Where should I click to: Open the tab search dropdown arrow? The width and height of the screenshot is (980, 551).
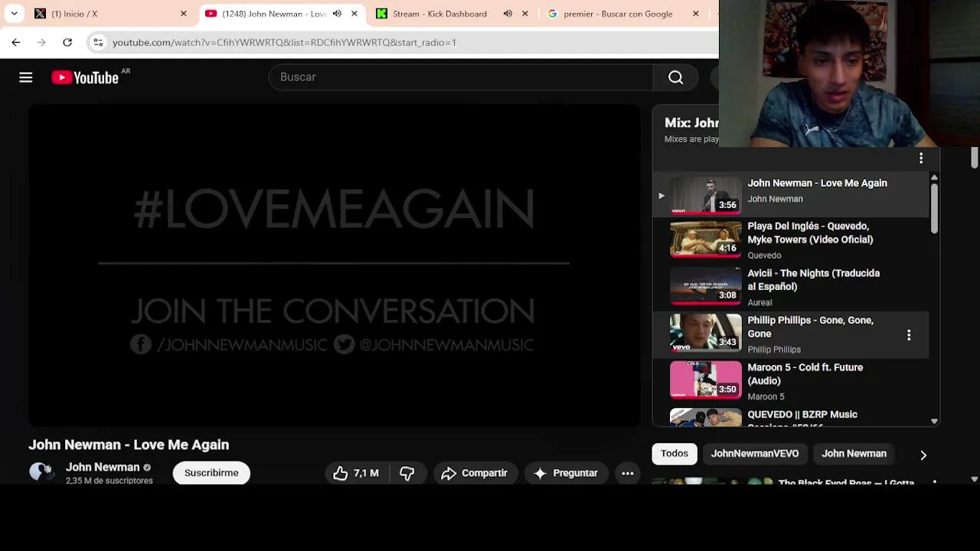14,14
